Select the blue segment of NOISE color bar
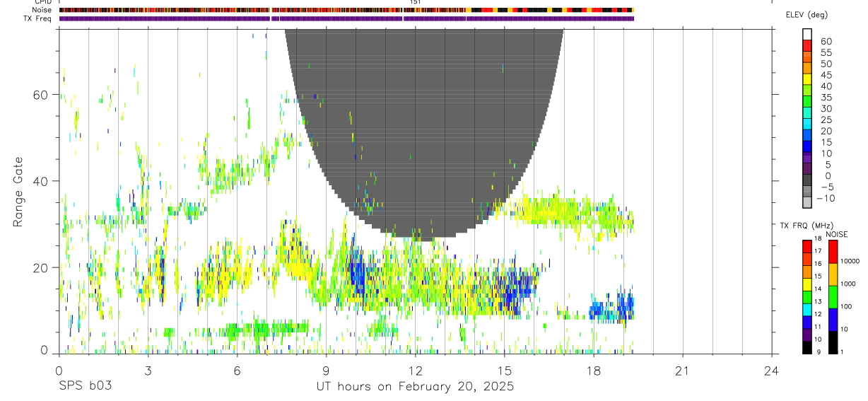 click(833, 320)
